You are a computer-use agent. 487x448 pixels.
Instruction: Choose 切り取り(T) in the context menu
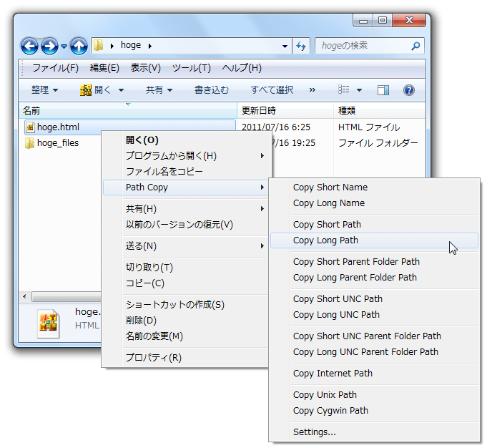pyautogui.click(x=186, y=268)
